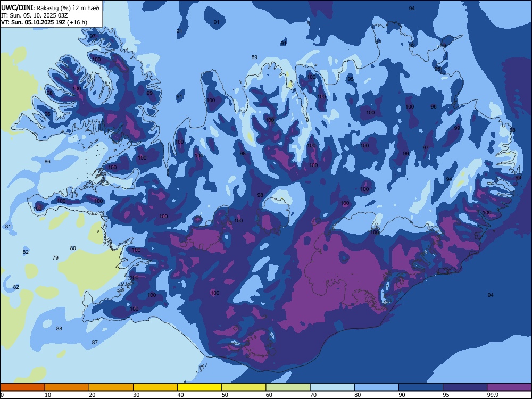
Task: Click the pale blue 70–80 legend swatch
Action: point(332,387)
